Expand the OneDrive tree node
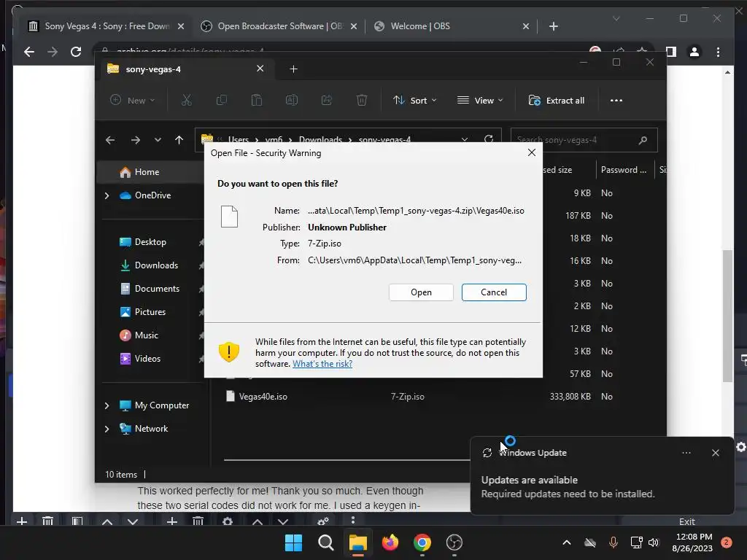Image resolution: width=747 pixels, height=560 pixels. click(107, 195)
